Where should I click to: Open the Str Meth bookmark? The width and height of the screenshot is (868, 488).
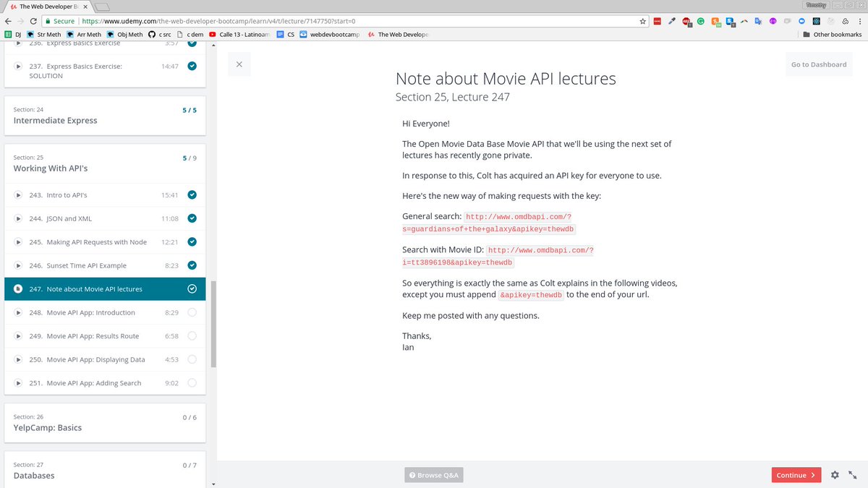point(44,34)
